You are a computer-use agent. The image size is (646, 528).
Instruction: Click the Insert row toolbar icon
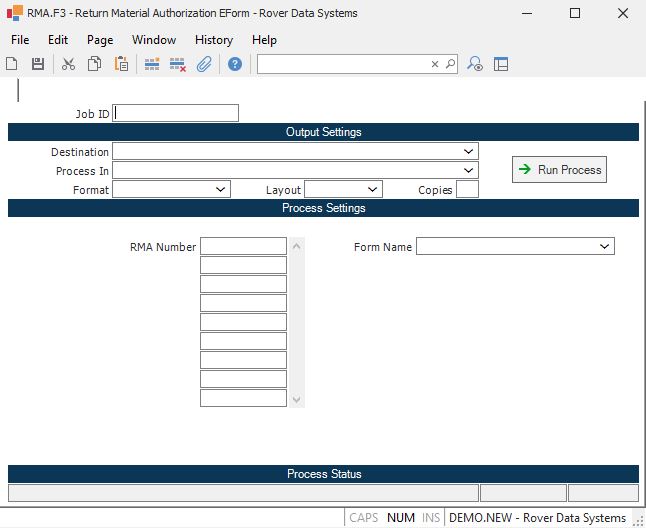pos(152,64)
